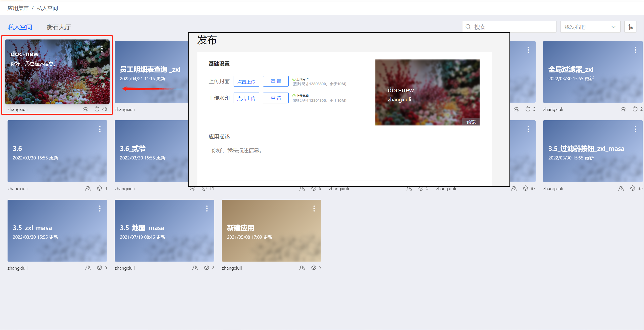Click 重置 button for 上传水印
This screenshot has width=644, height=330.
tap(276, 98)
